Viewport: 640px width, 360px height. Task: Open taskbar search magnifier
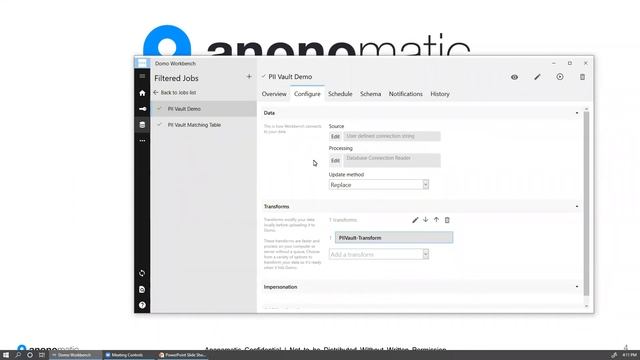tap(18, 355)
